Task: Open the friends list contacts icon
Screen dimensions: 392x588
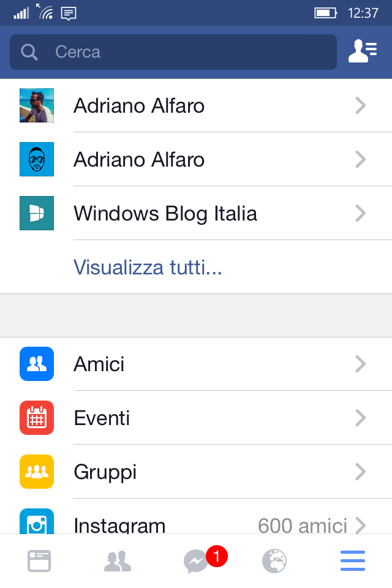Action: click(363, 51)
